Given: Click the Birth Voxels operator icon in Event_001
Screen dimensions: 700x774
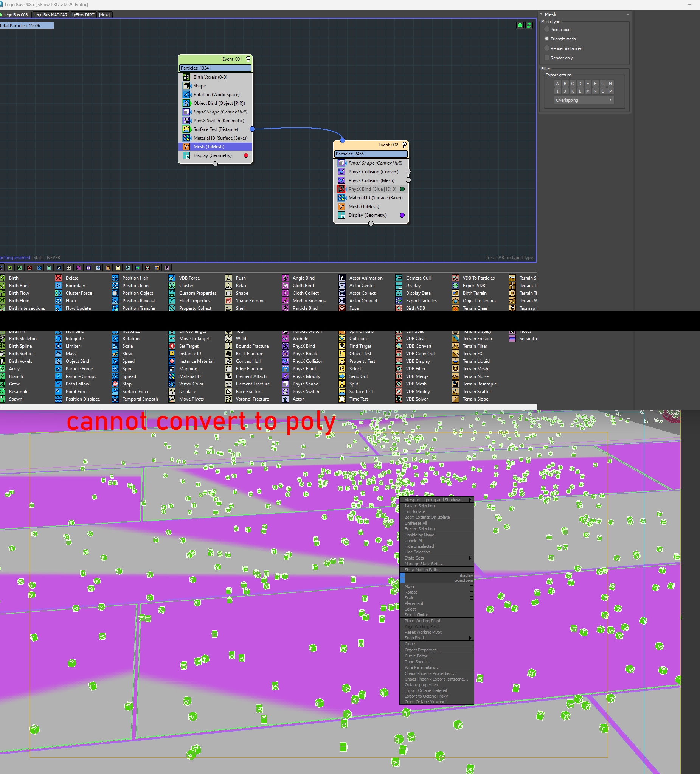Looking at the screenshot, I should coord(186,77).
